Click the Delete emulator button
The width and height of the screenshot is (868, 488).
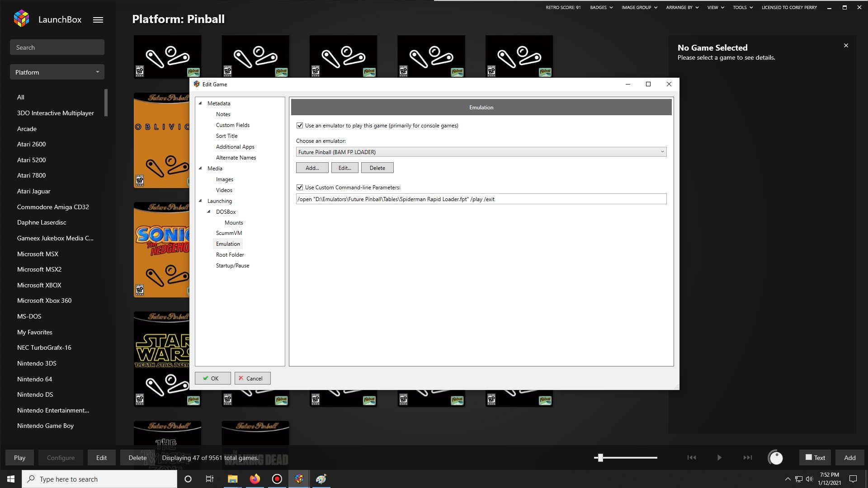pos(377,168)
